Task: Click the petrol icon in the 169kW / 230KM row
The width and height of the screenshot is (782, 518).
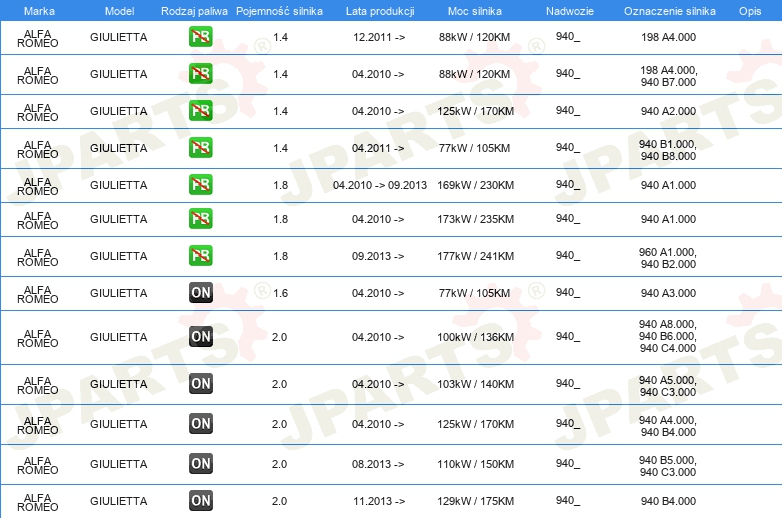Action: tap(200, 184)
